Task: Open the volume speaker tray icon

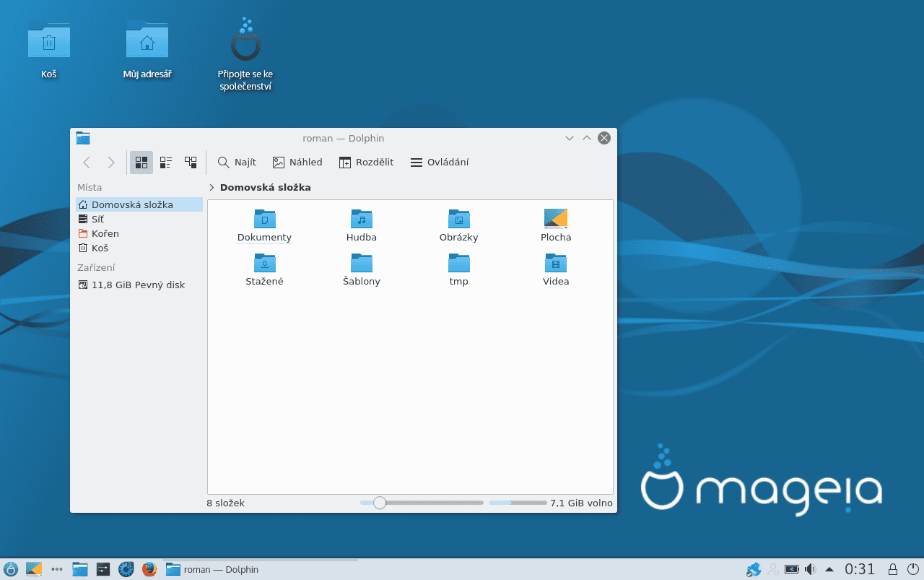Action: (810, 569)
